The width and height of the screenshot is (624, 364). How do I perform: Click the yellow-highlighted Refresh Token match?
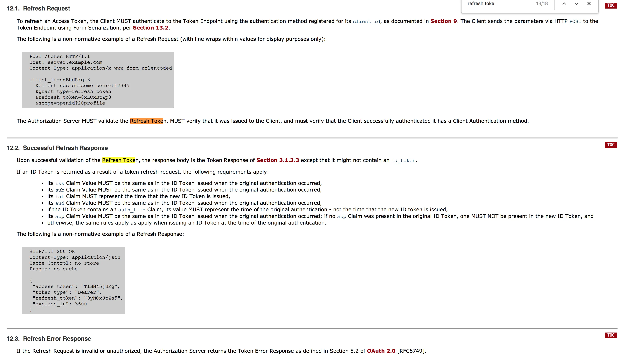pos(119,160)
